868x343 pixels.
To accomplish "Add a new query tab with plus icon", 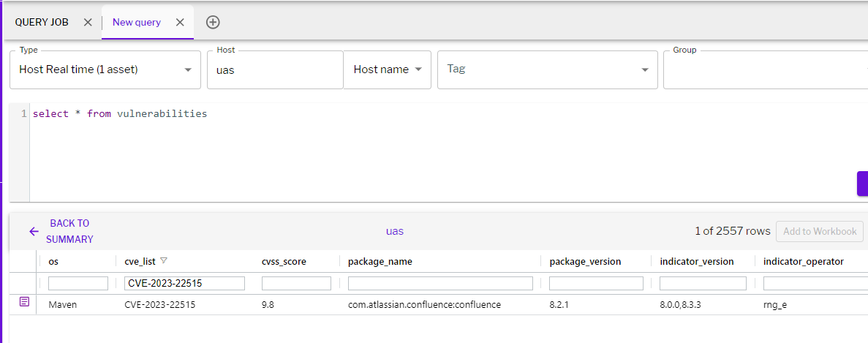I will [x=213, y=22].
